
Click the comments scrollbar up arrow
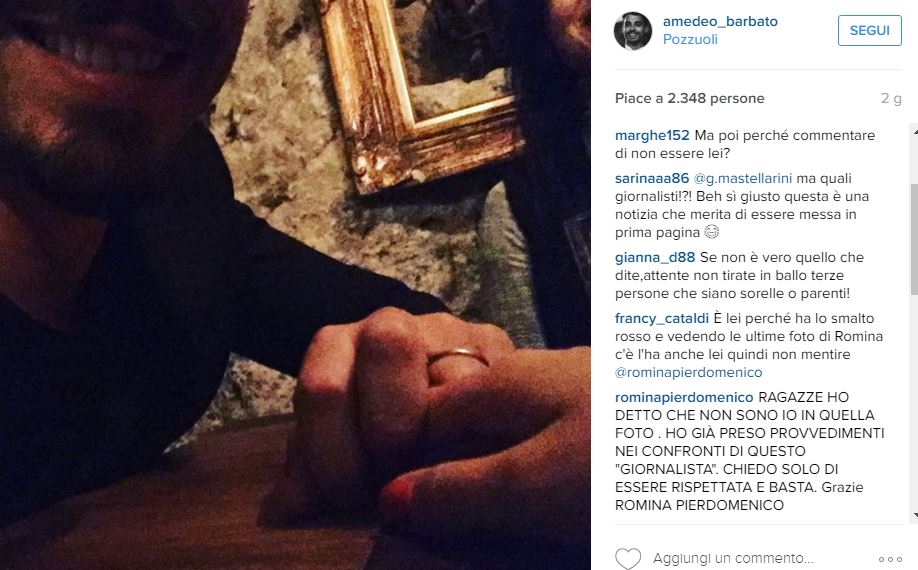point(914,132)
